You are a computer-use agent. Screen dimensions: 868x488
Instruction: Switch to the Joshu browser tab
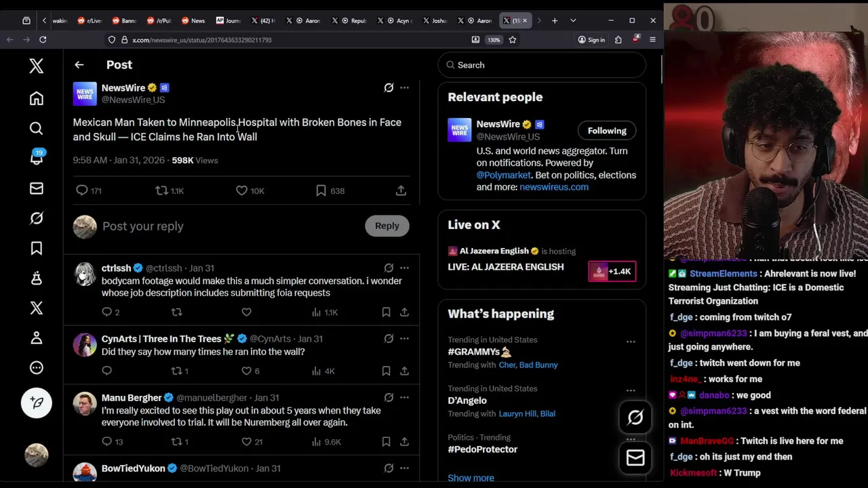click(435, 20)
